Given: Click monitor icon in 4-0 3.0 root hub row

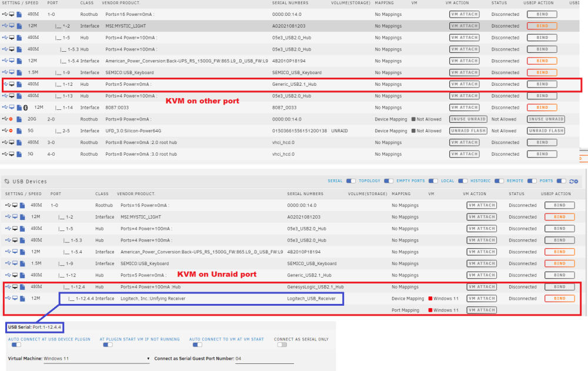Looking at the screenshot, I should (x=12, y=154).
